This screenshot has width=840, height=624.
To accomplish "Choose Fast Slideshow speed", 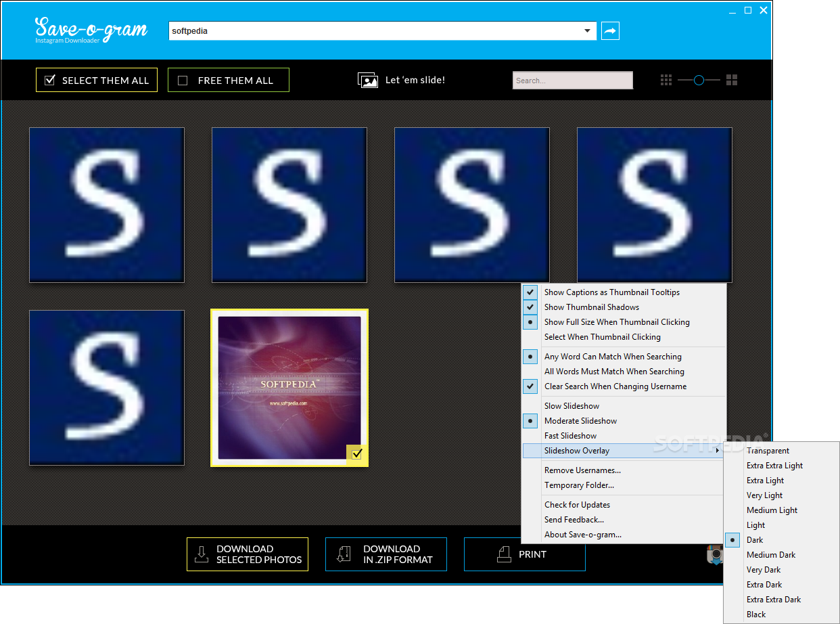I will [624, 436].
